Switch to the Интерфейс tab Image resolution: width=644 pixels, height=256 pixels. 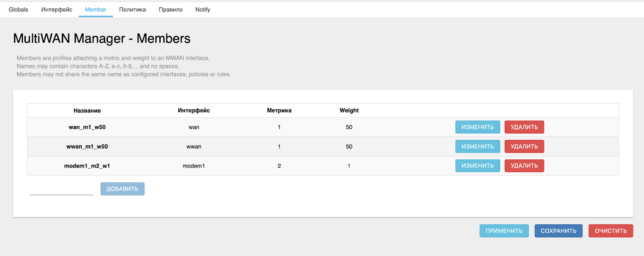tap(57, 10)
